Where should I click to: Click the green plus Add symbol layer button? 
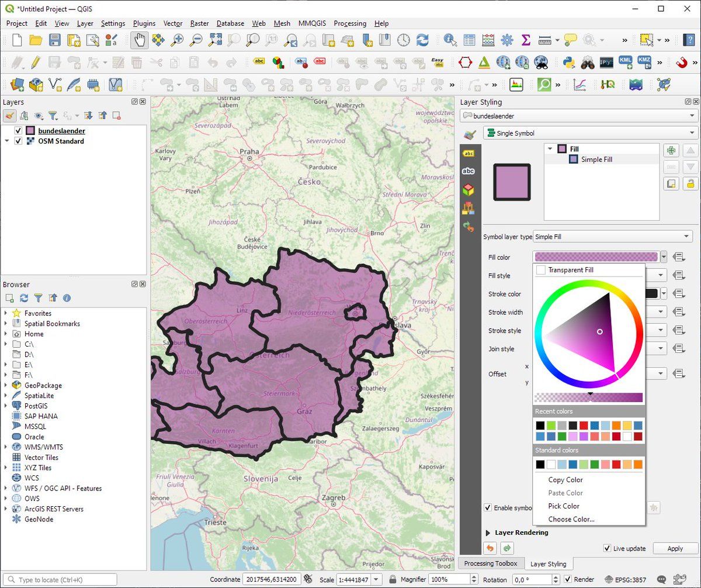coord(671,150)
